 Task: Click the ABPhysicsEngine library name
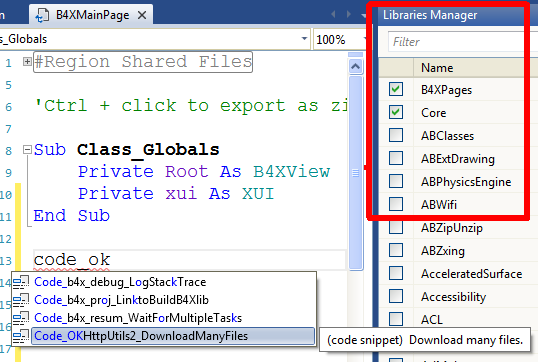466,182
